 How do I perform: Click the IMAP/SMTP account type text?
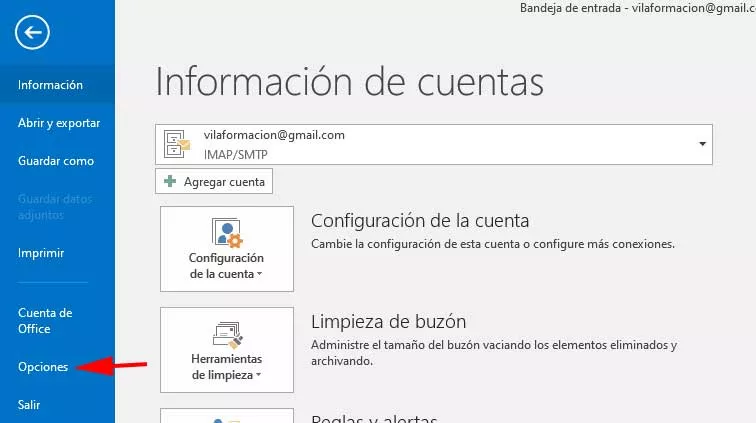coord(235,155)
